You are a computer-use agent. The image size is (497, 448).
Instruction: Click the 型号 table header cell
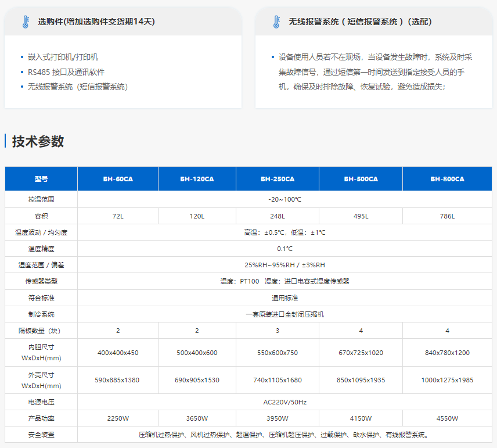point(41,179)
